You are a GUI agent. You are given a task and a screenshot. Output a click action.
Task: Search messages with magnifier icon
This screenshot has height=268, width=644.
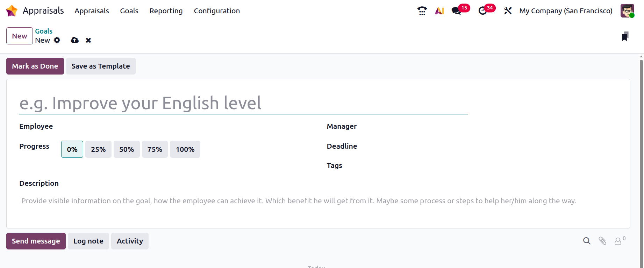point(587,241)
